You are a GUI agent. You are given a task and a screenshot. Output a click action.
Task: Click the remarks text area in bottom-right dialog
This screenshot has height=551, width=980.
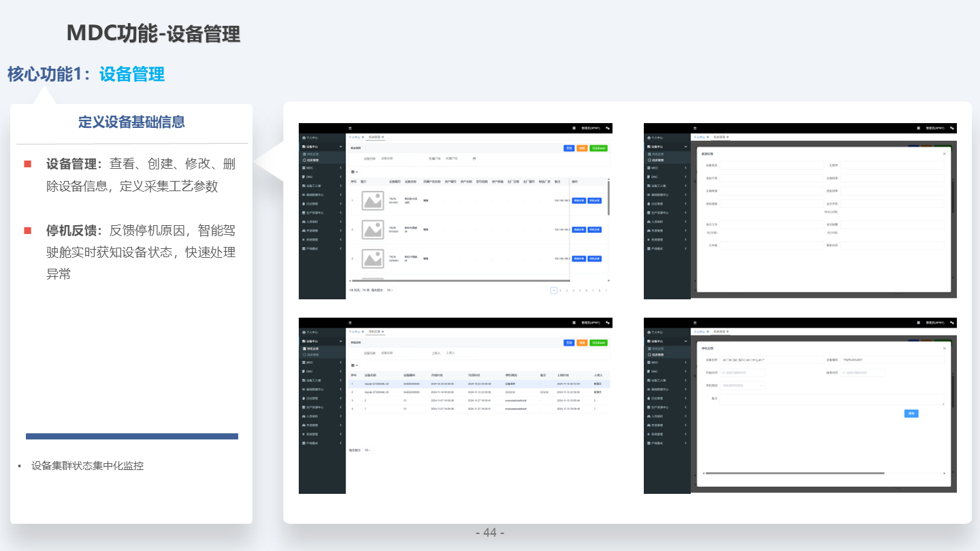(x=832, y=400)
